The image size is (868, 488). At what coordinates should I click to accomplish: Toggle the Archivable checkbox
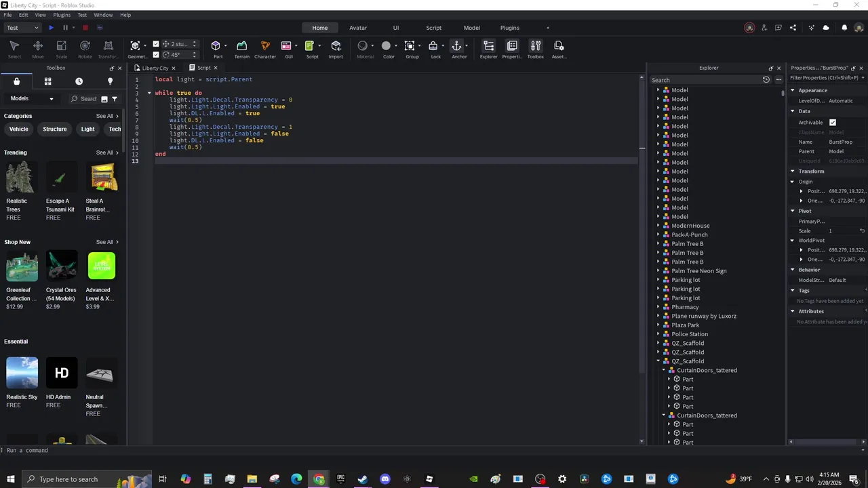click(x=833, y=123)
